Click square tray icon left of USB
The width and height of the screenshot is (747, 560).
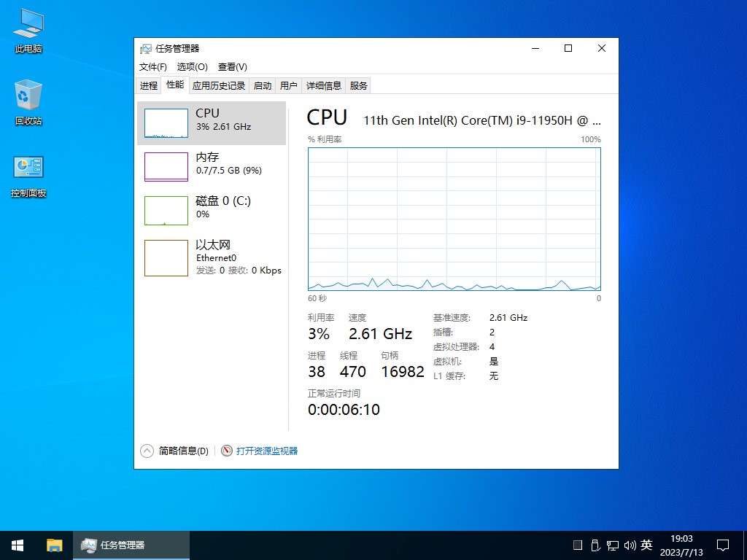[x=578, y=545]
